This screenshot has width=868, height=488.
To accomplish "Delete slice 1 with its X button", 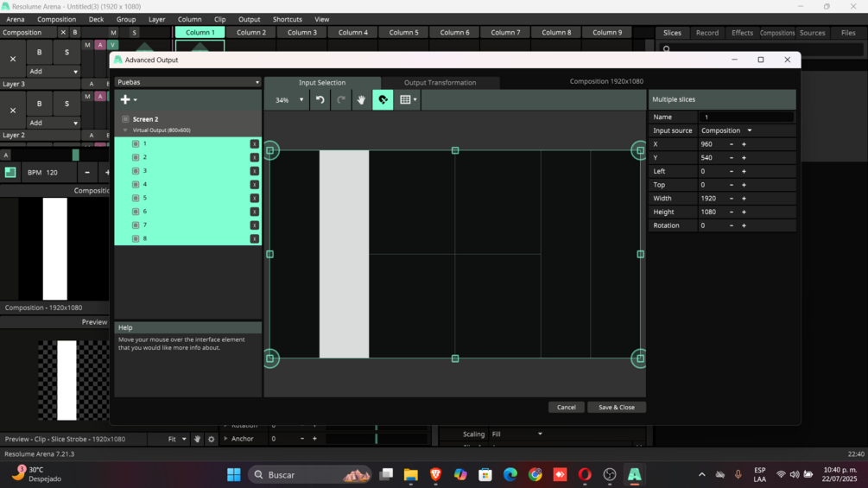I will [254, 144].
